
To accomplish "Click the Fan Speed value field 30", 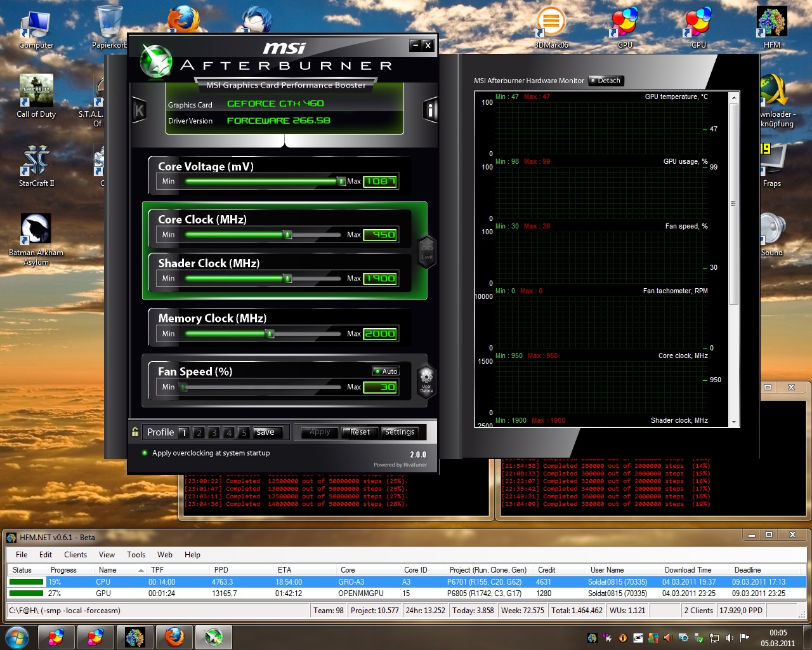I will [x=380, y=387].
